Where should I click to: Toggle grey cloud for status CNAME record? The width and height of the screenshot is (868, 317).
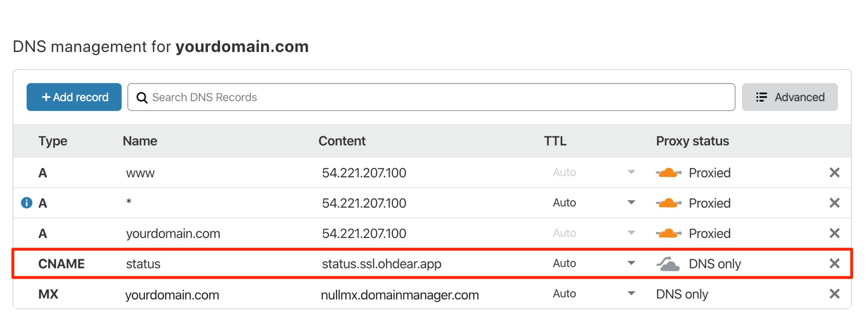pyautogui.click(x=668, y=264)
